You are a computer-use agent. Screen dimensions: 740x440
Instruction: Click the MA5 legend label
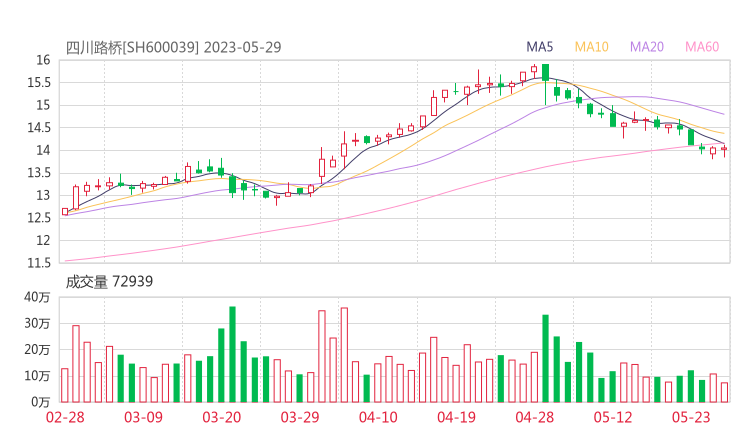(x=539, y=47)
